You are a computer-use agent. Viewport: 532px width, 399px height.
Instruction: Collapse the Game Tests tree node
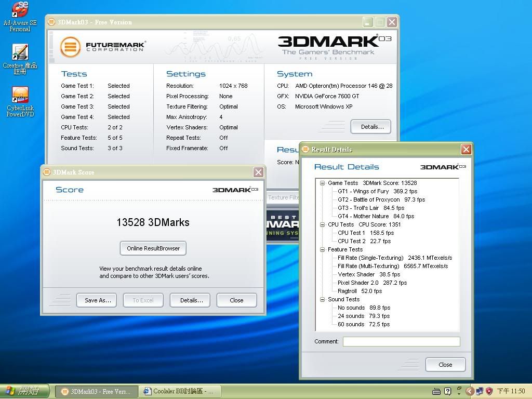click(x=322, y=183)
